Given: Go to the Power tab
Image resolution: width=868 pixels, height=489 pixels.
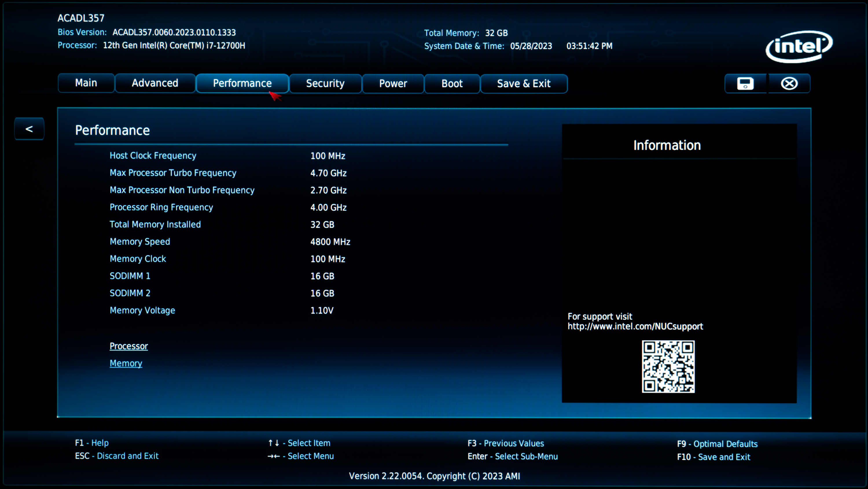Looking at the screenshot, I should coord(393,84).
